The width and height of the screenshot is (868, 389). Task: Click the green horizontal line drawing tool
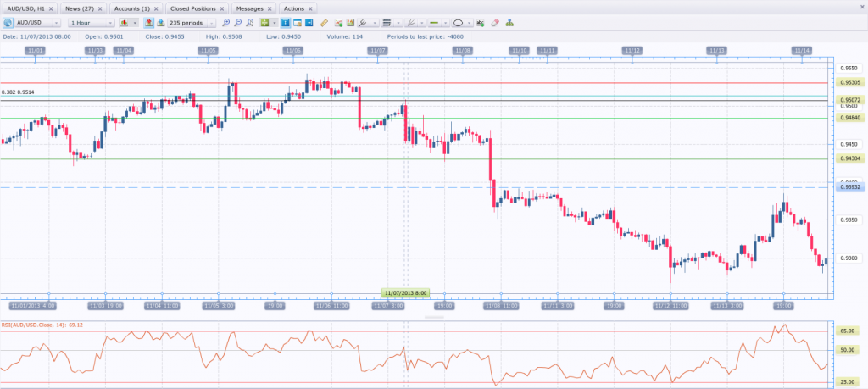(x=434, y=23)
